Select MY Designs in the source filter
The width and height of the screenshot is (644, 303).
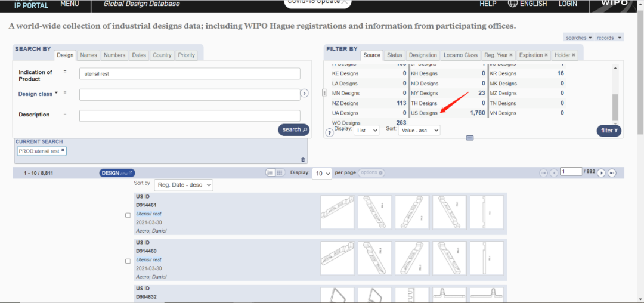pyautogui.click(x=425, y=93)
